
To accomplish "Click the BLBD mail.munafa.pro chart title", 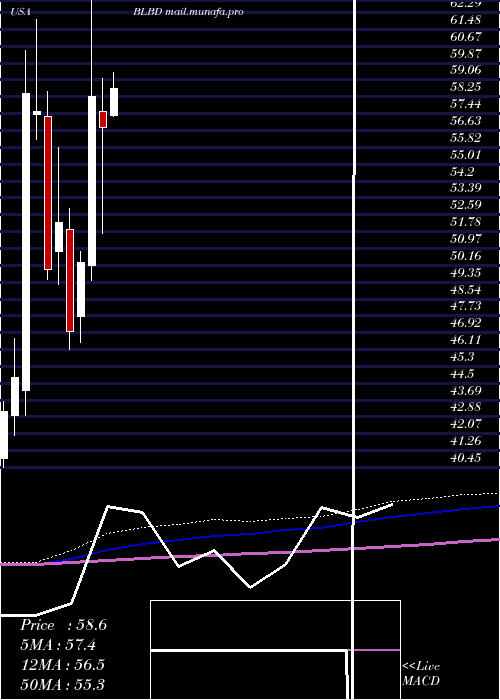I will point(188,12).
